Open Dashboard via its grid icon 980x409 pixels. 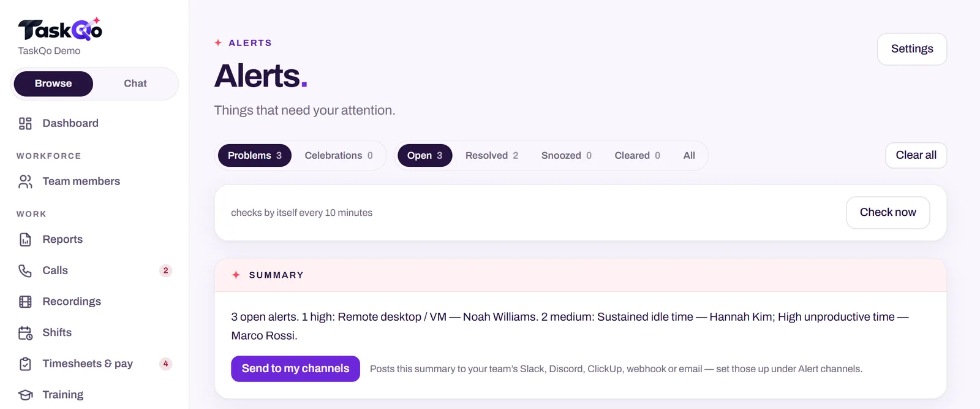[25, 123]
